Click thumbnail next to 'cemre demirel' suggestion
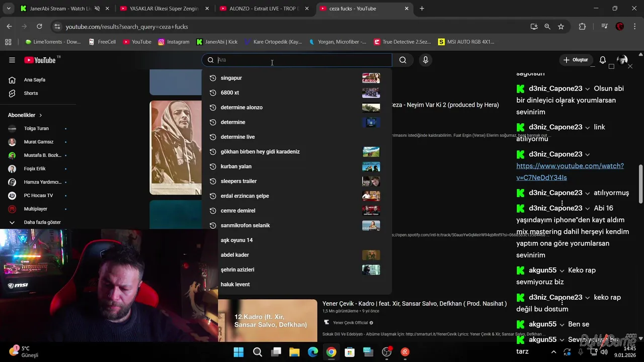Screen dimensions: 644x362 [371, 211]
